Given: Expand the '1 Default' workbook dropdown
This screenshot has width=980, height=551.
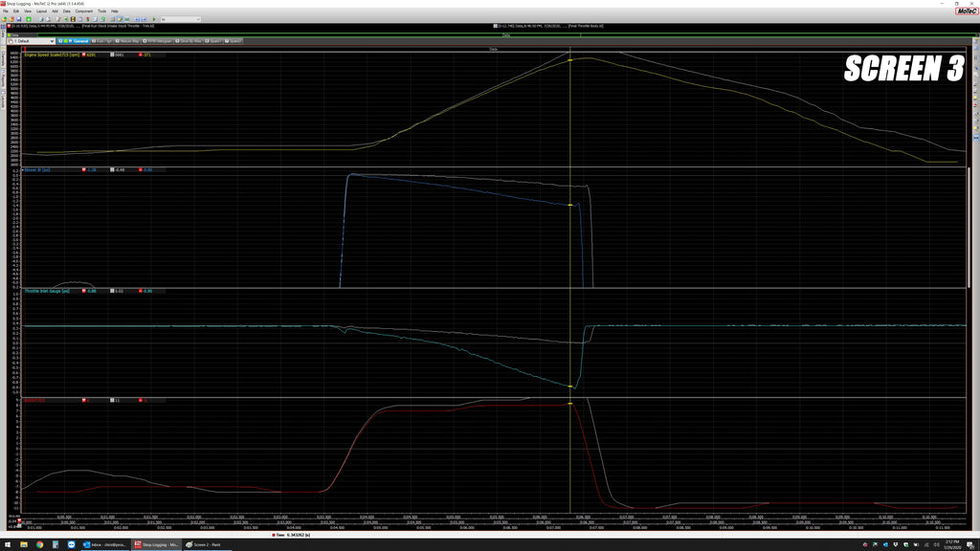Looking at the screenshot, I should tap(52, 41).
